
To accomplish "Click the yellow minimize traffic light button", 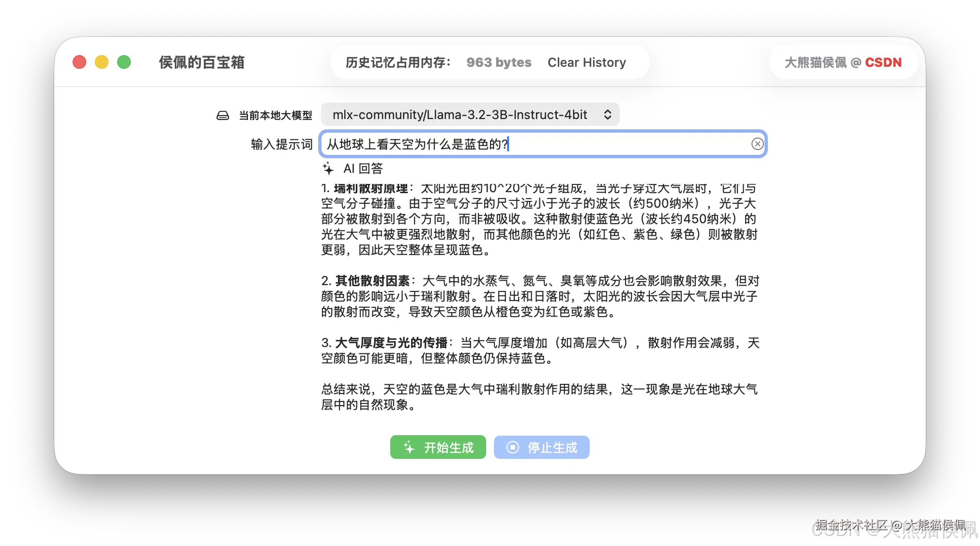I will tap(102, 62).
